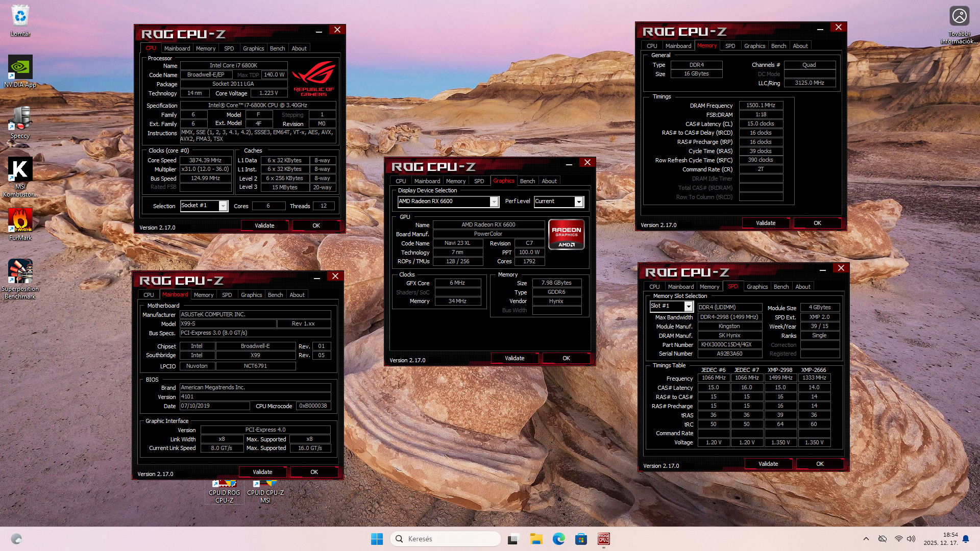980x551 pixels.
Task: Open the Speccy desktop shortcut
Action: coord(20,119)
